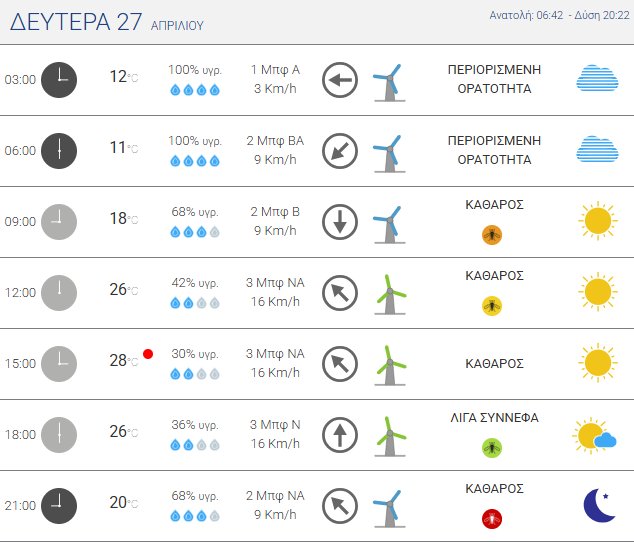Click the wind direction arrow at 06:00
634x542 pixels.
point(340,150)
